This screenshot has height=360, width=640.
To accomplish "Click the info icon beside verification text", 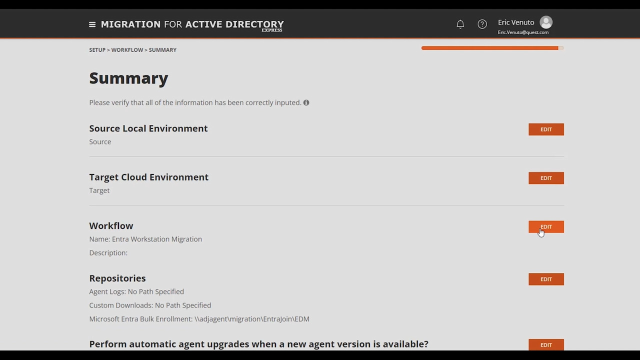I will coord(306,102).
